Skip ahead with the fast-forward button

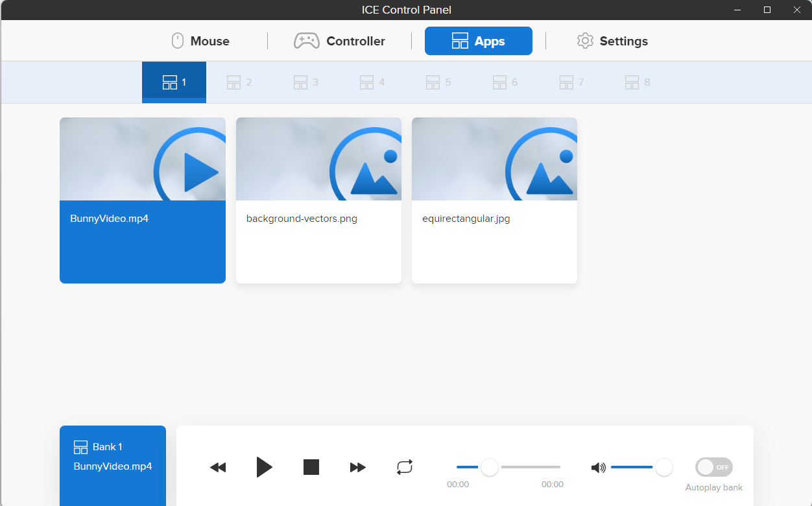[x=357, y=467]
